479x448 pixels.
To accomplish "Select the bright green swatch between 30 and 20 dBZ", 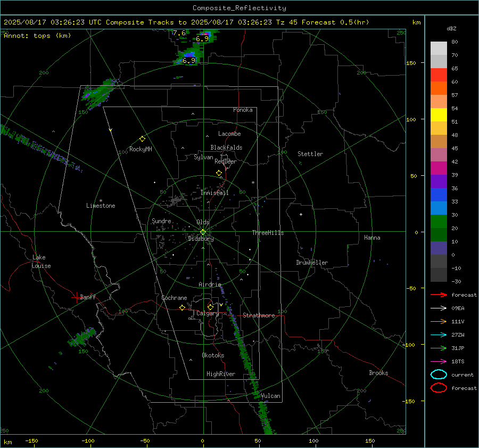I will 439,222.
